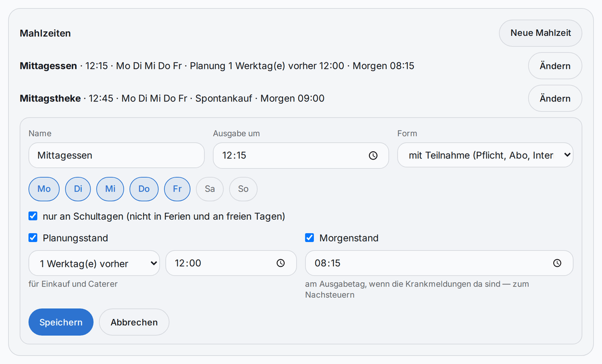Uncheck the Planungsstand checkbox
602x364 pixels.
(x=33, y=238)
